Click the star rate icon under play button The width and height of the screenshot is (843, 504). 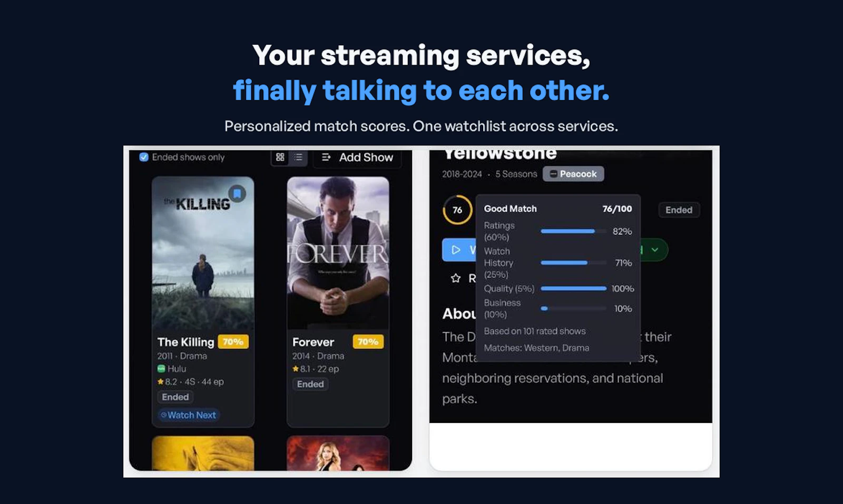point(456,278)
